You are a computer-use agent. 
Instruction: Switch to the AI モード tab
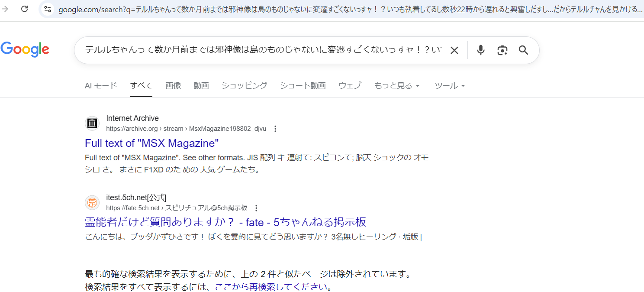[101, 86]
